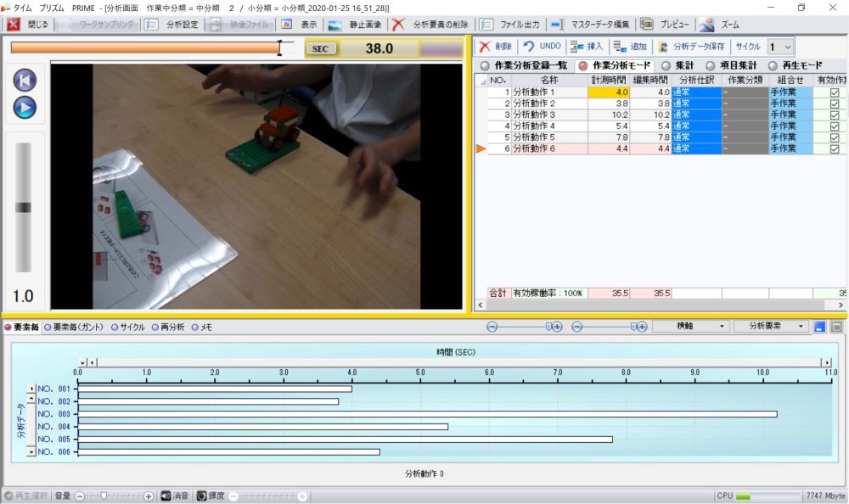Screen dimensions: 849x504
Task: Open the 分析設定 toolbar item
Action: click(172, 25)
